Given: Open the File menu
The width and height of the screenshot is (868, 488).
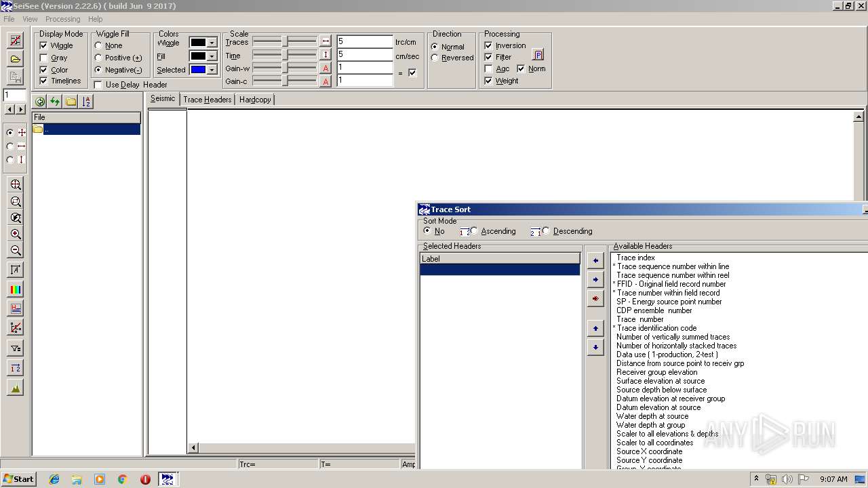Looking at the screenshot, I should tap(9, 19).
